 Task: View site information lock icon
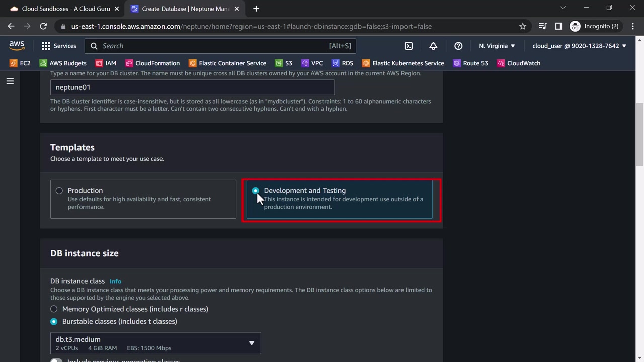pos(62,26)
